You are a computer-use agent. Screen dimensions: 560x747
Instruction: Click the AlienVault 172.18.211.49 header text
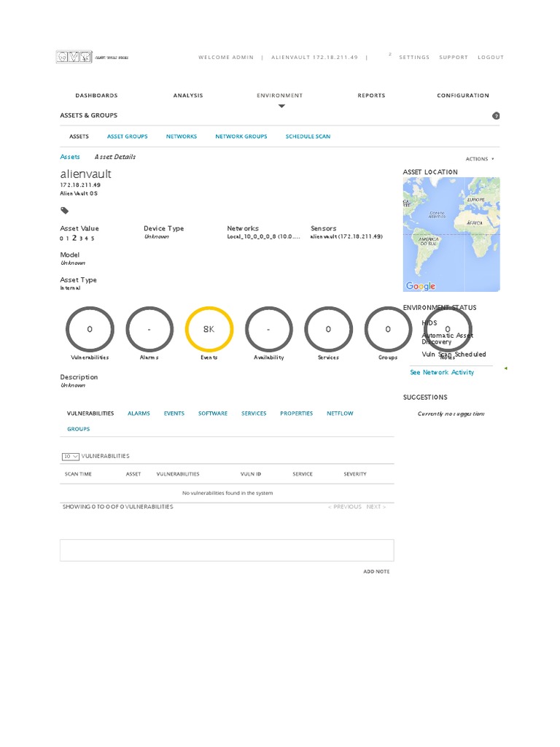314,57
